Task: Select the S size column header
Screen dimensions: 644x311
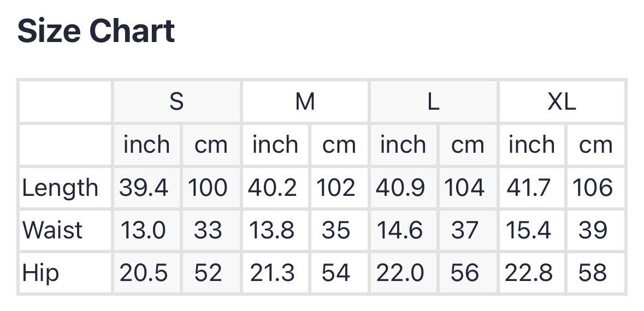Action: click(x=176, y=102)
